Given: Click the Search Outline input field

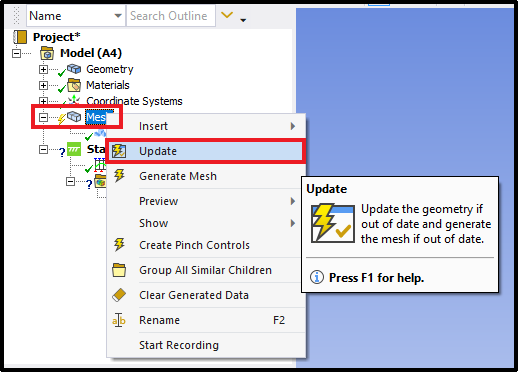Looking at the screenshot, I should (171, 15).
